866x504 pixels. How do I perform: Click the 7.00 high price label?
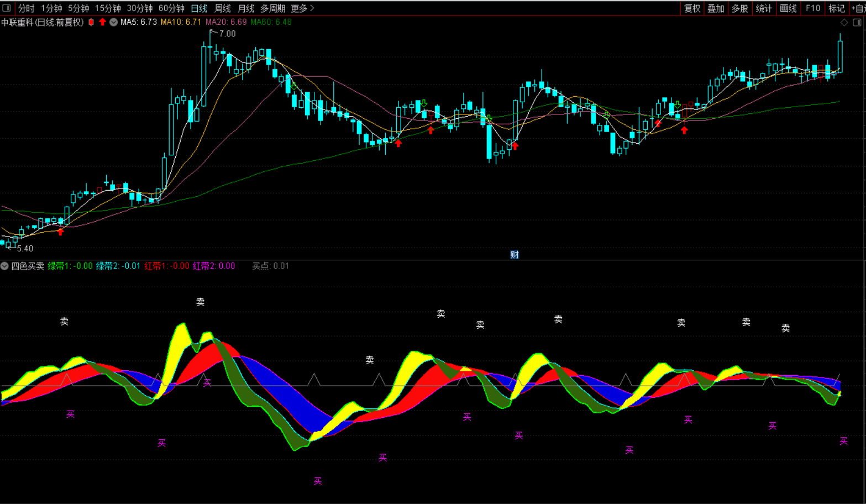[x=227, y=34]
